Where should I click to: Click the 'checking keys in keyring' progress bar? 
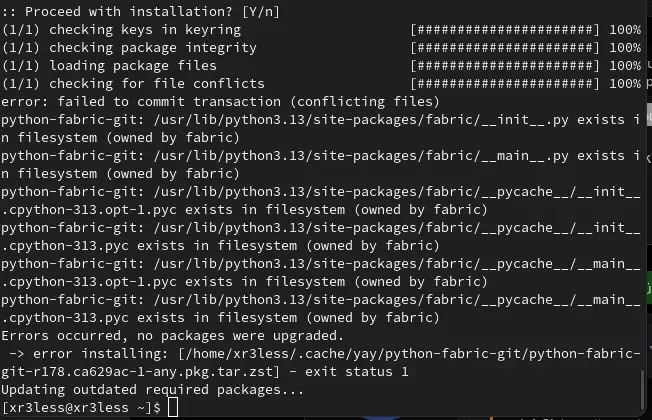tap(505, 30)
